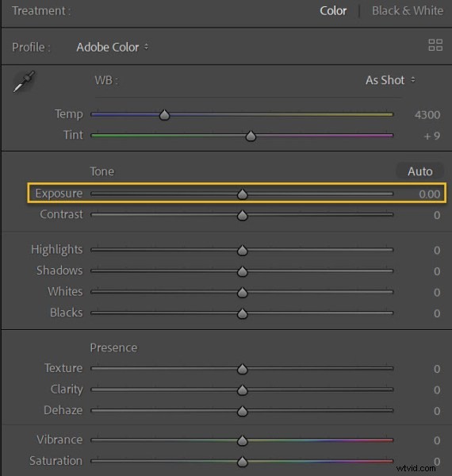Click the Contrast value field
Screen dimensions: 452x476
pyautogui.click(x=437, y=215)
